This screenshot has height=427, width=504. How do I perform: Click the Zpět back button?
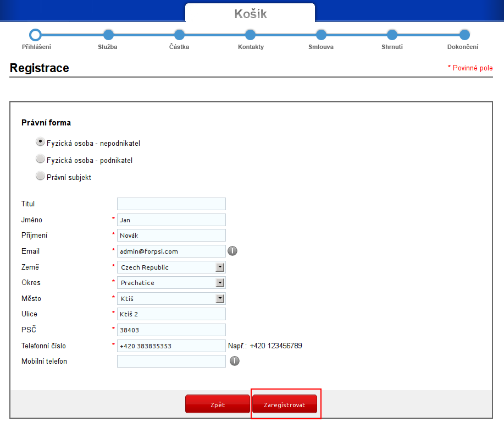tap(217, 404)
